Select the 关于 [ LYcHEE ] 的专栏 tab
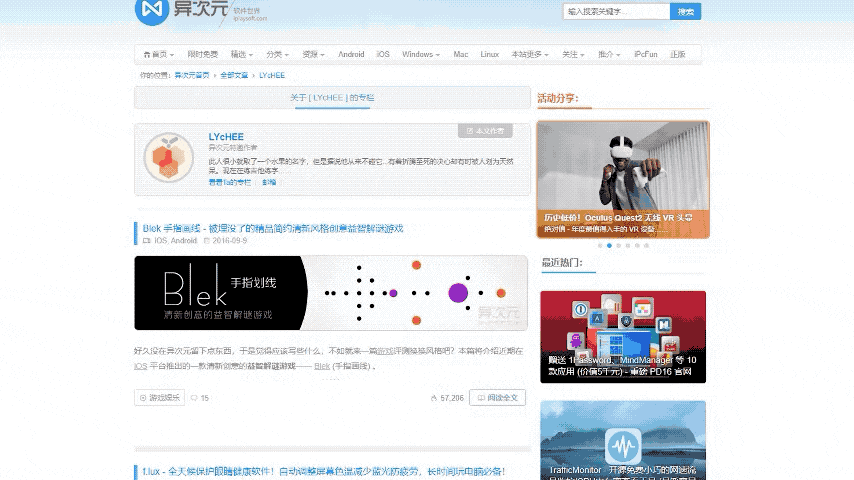This screenshot has height=480, width=854. click(332, 98)
